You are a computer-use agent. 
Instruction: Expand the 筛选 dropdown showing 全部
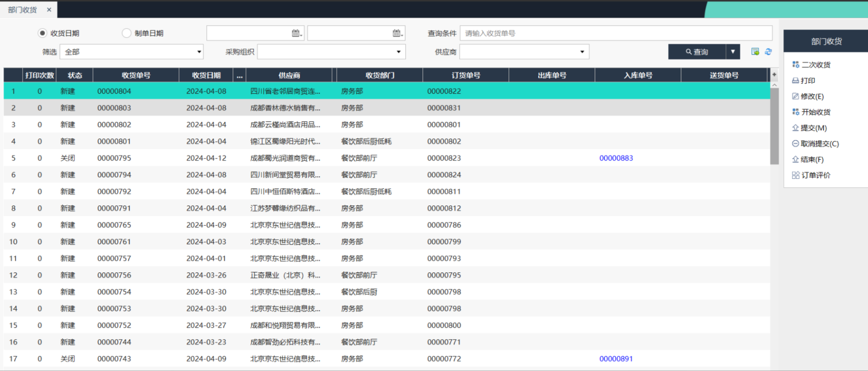tap(199, 52)
